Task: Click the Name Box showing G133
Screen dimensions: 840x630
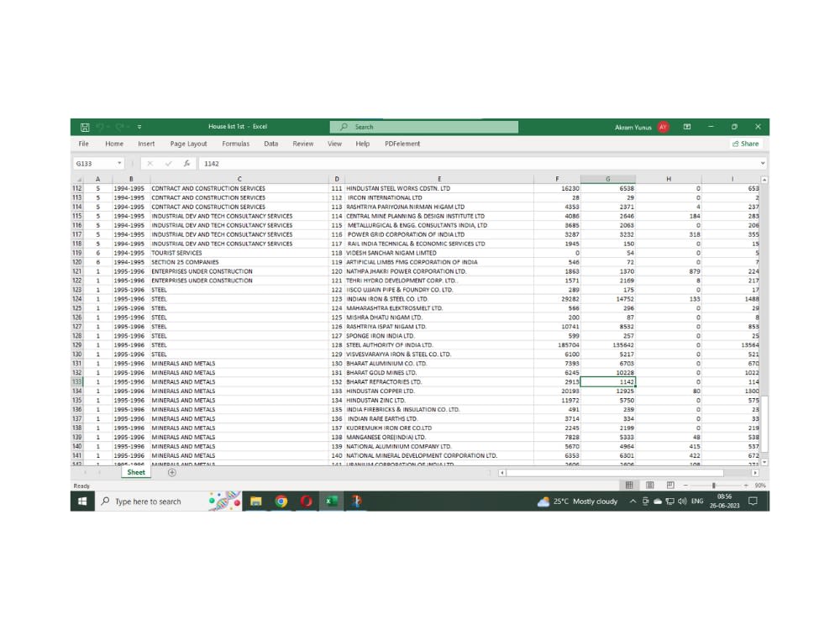Action: click(94, 164)
